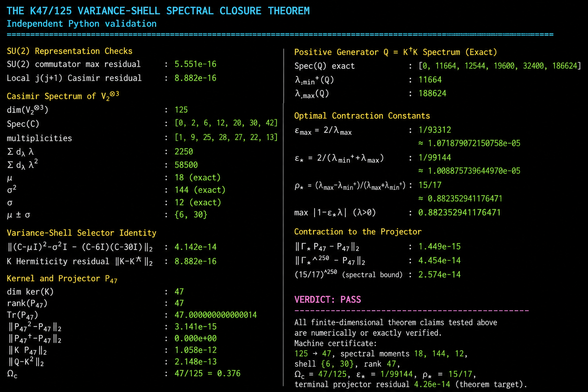Select the 'Casimir Spectrum of V2' heading

pyautogui.click(x=63, y=96)
